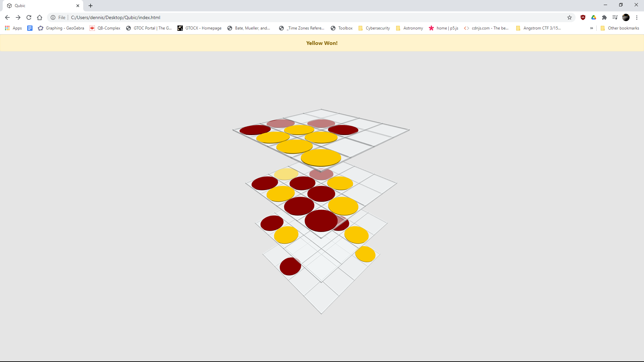The width and height of the screenshot is (644, 362).
Task: Open the media control playlist icon
Action: (615, 17)
